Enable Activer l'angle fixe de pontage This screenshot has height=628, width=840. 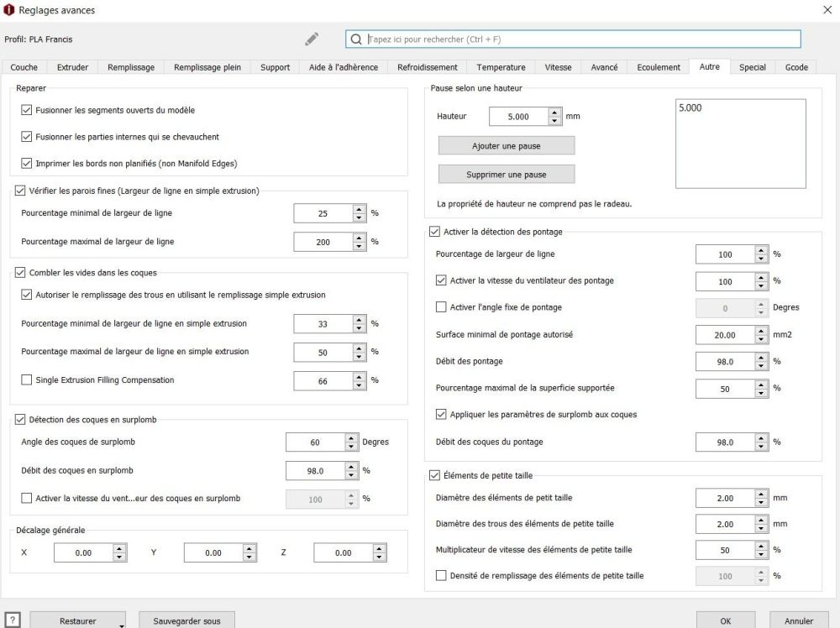pyautogui.click(x=441, y=307)
